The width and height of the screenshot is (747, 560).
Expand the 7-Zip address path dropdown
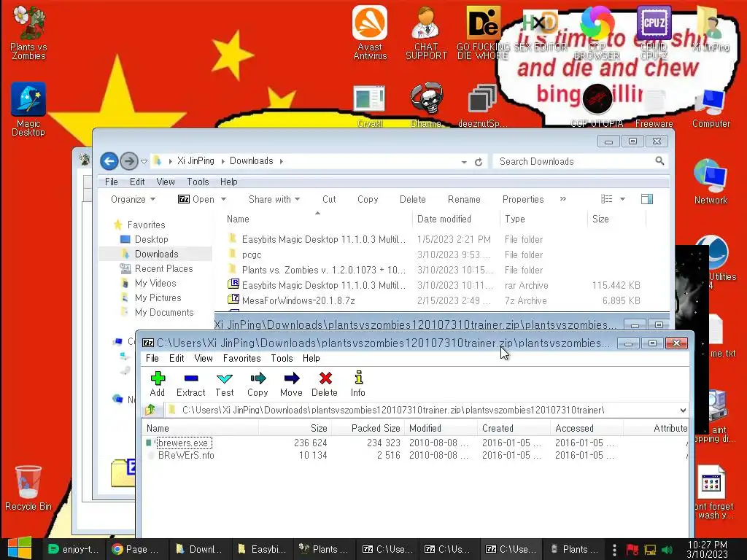pos(683,410)
